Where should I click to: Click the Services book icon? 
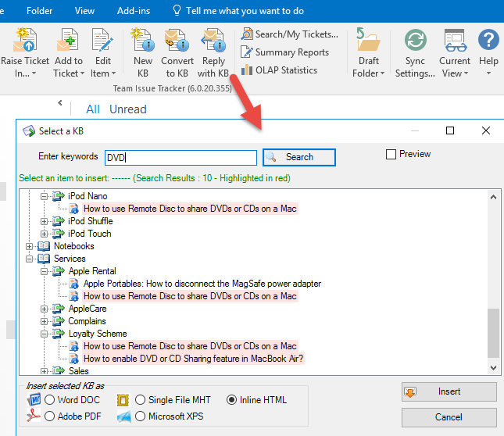tap(44, 259)
